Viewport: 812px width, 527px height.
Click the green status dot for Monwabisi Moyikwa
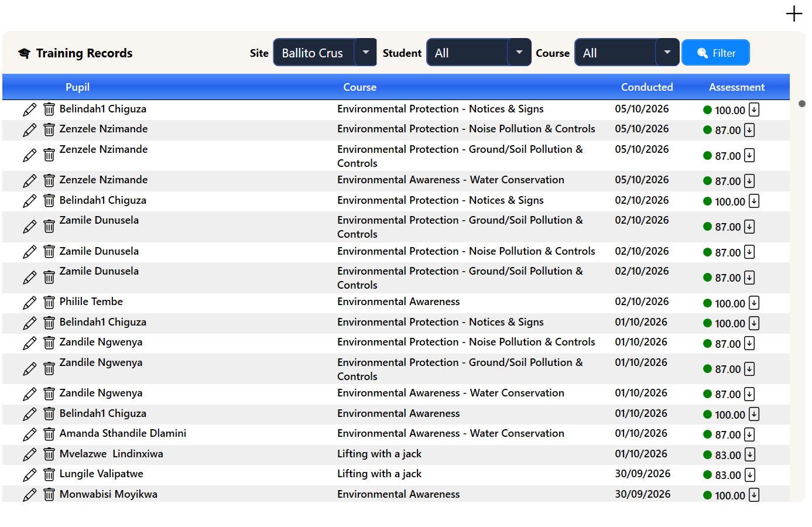707,495
